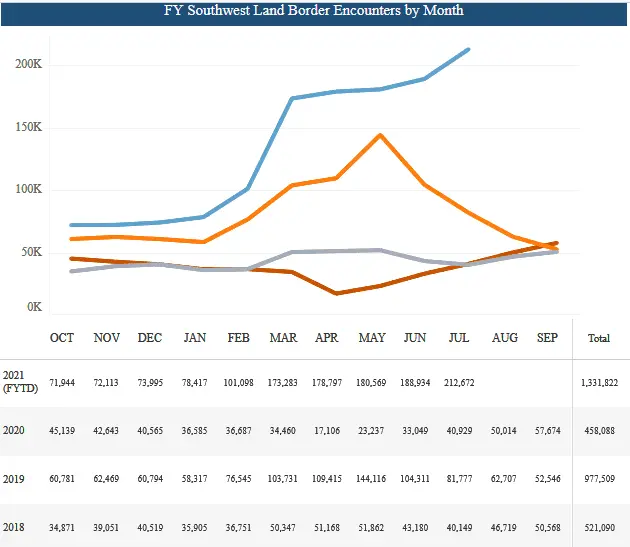Click the 2020 April value 17,106
This screenshot has height=547, width=630.
[327, 431]
